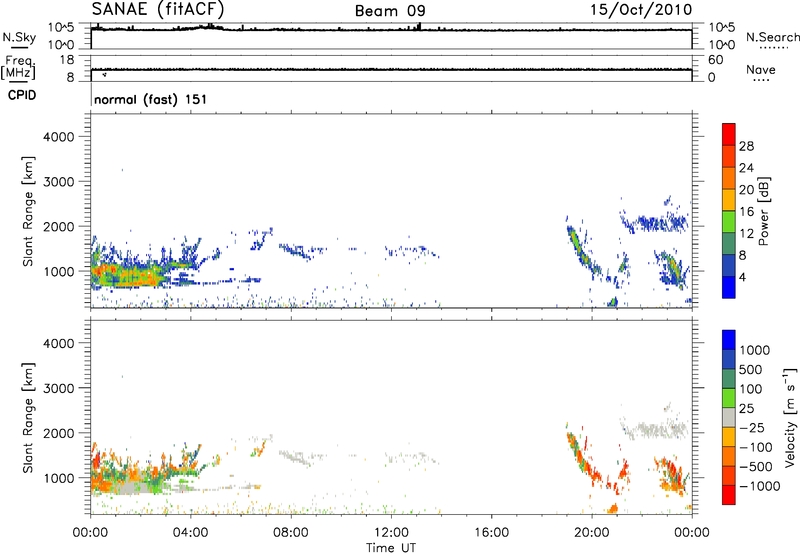Click the 16:00 time tick label
Image resolution: width=800 pixels, height=554 pixels.
(x=491, y=533)
